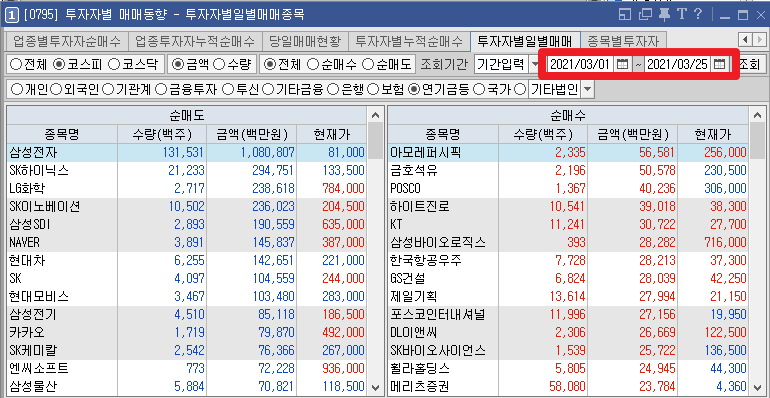Viewport: 770px width, 398px height.
Task: Switch to 업종투자자누적순매수 tab
Action: point(195,41)
